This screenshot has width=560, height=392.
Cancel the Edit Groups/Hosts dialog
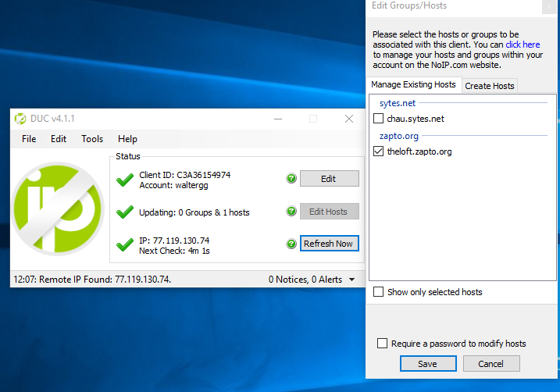[x=491, y=364]
